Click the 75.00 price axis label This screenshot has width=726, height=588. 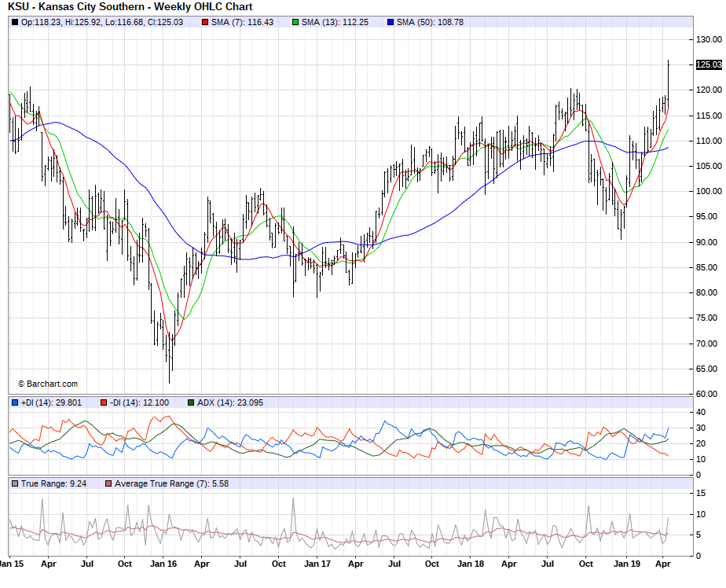(709, 318)
